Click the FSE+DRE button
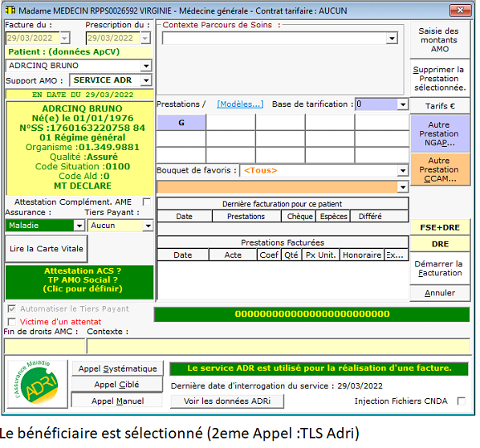The image size is (480, 448). point(440,227)
